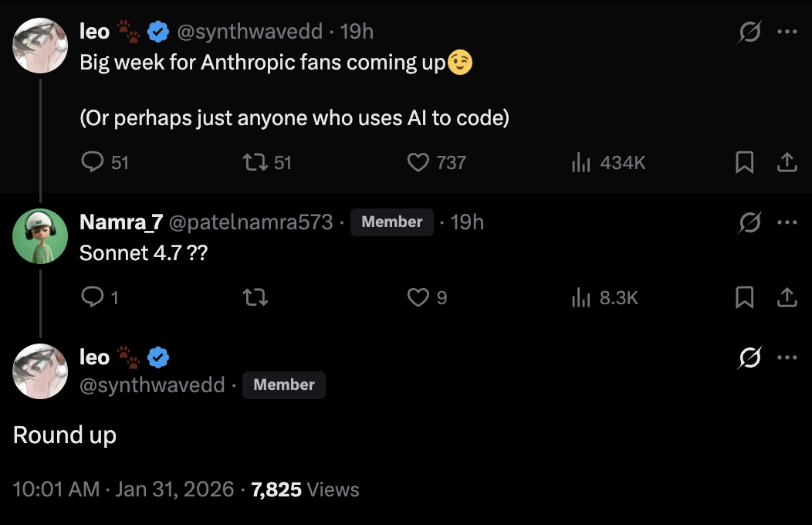812x525 pixels.
Task: Reply to leo's Big week tweet
Action: pos(93,162)
